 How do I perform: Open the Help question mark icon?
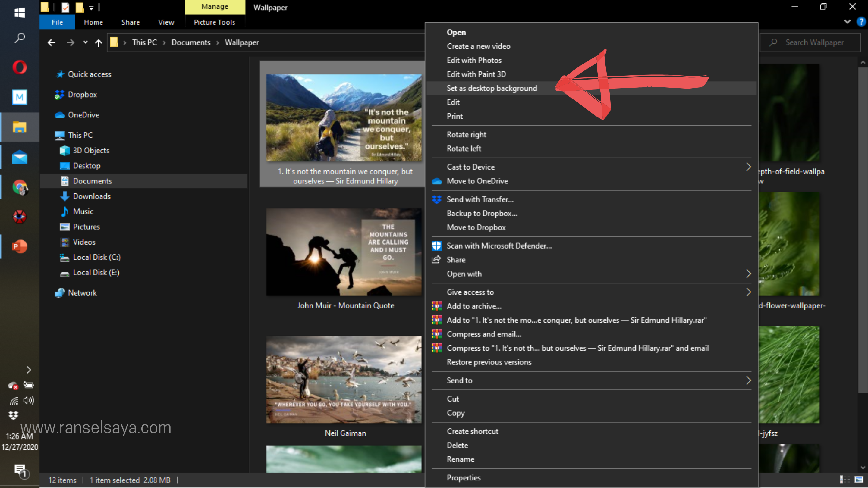click(861, 22)
